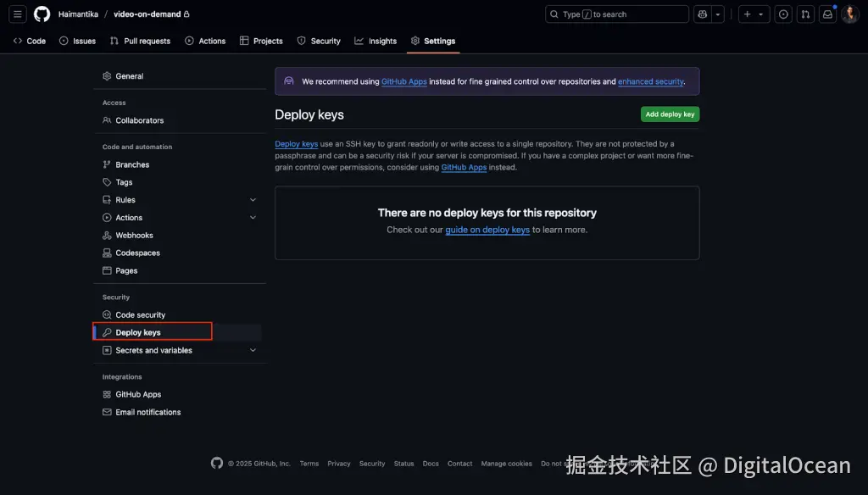This screenshot has width=868, height=495.
Task: Switch to the Insights tab
Action: pos(376,41)
